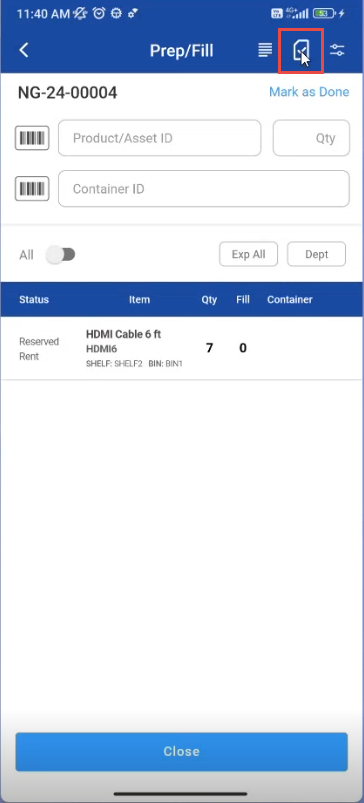Focus the Qty input field
This screenshot has width=364, height=803.
[x=311, y=138]
